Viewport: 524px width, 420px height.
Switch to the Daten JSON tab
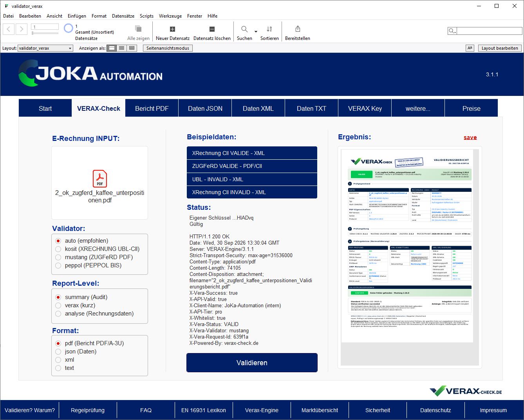(205, 108)
